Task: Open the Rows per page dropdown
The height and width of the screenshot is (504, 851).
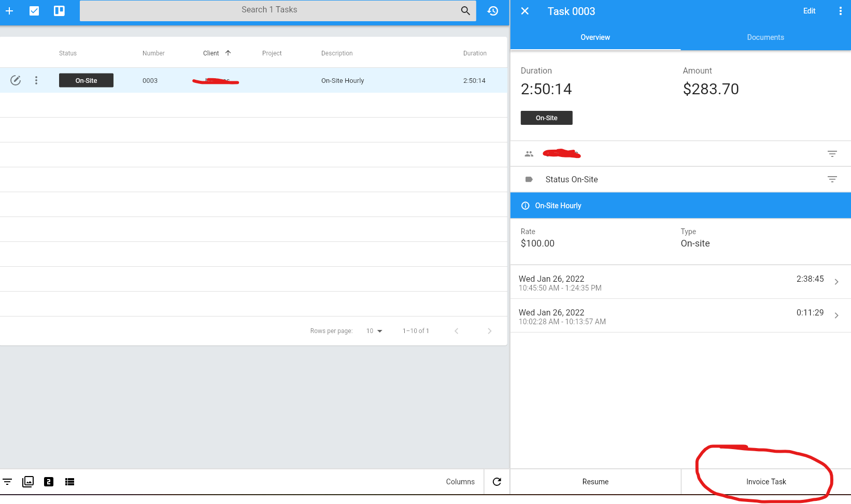Action: tap(374, 330)
